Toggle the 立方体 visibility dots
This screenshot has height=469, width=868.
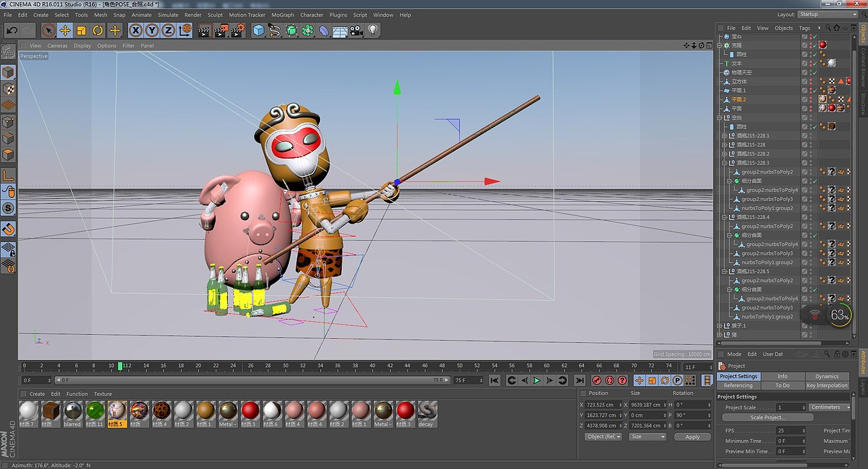pyautogui.click(x=810, y=81)
